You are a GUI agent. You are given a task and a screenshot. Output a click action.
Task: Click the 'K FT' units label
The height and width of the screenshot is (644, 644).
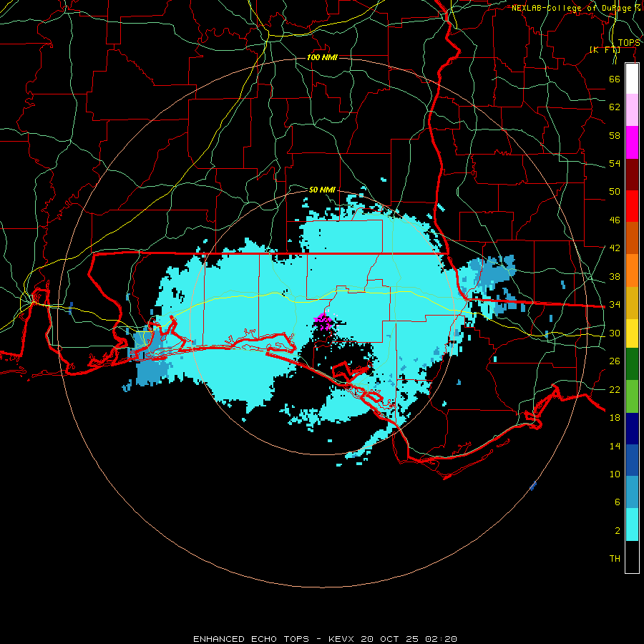605,50
